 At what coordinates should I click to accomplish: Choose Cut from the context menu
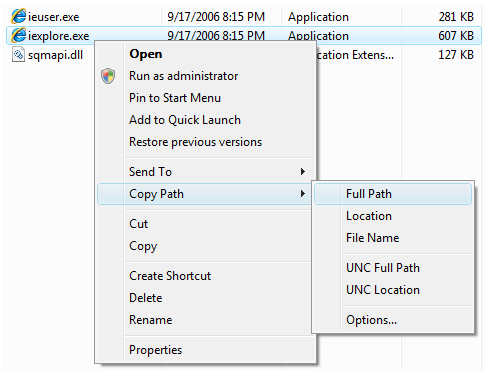coord(138,224)
